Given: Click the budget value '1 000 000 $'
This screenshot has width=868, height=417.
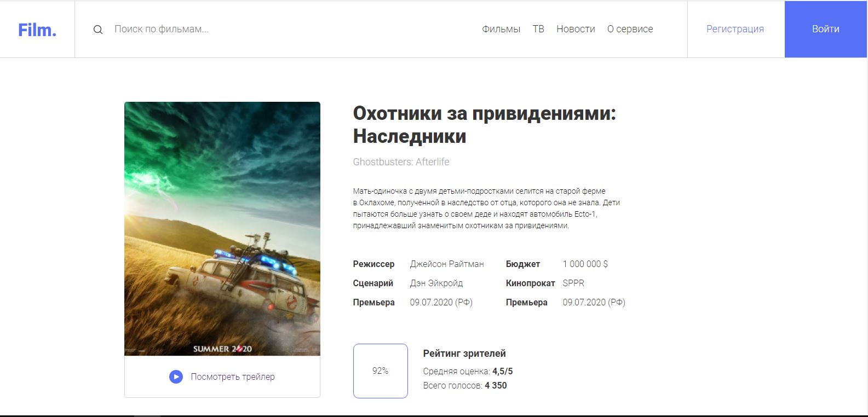Looking at the screenshot, I should [x=585, y=264].
